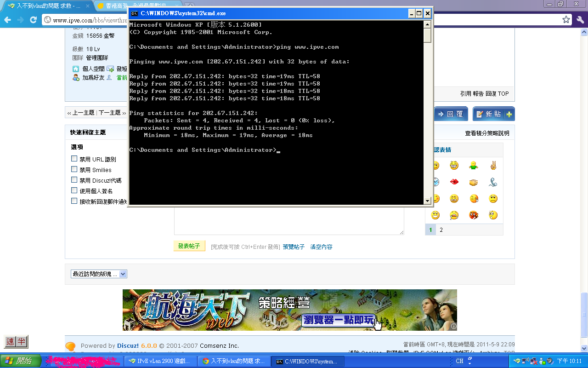Click the 新貼 new post button
This screenshot has width=588, height=368.
pyautogui.click(x=493, y=114)
